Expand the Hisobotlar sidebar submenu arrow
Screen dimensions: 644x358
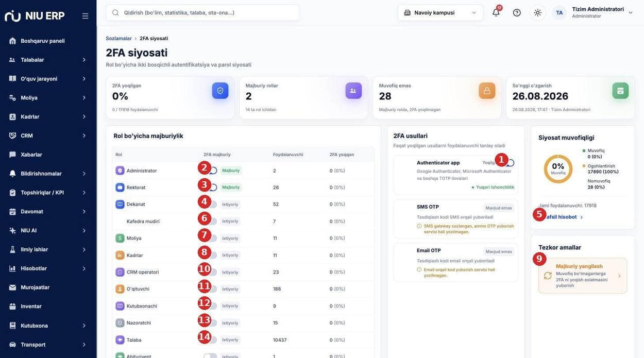84,268
